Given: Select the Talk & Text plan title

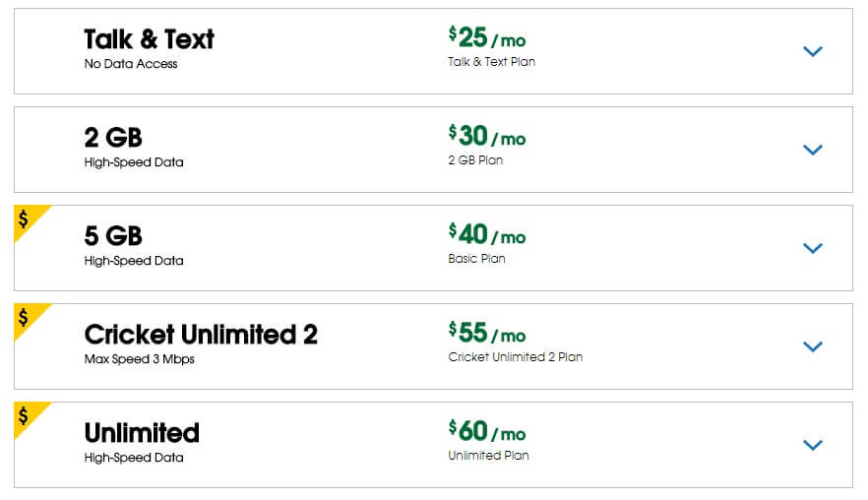Looking at the screenshot, I should click(149, 39).
